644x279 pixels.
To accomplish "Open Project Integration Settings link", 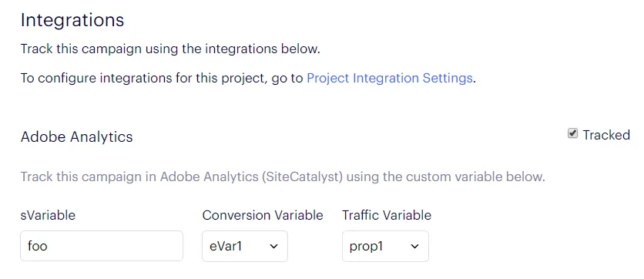I will click(x=390, y=78).
